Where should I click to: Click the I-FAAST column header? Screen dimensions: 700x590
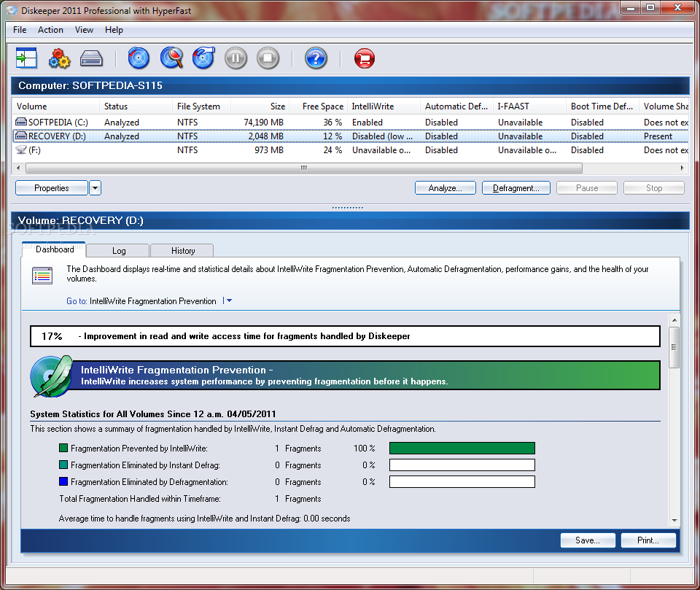click(529, 106)
